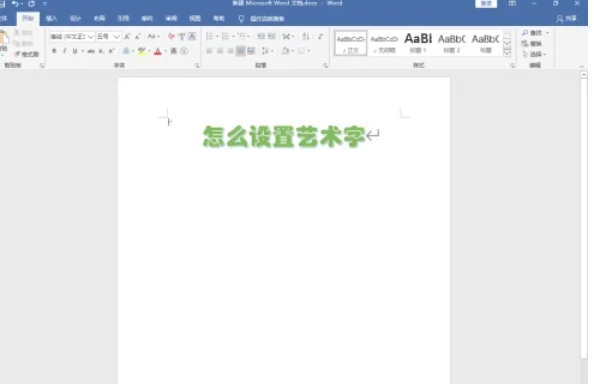Click the Phonetic Guide icon
Image resolution: width=594 pixels, height=384 pixels.
click(182, 36)
